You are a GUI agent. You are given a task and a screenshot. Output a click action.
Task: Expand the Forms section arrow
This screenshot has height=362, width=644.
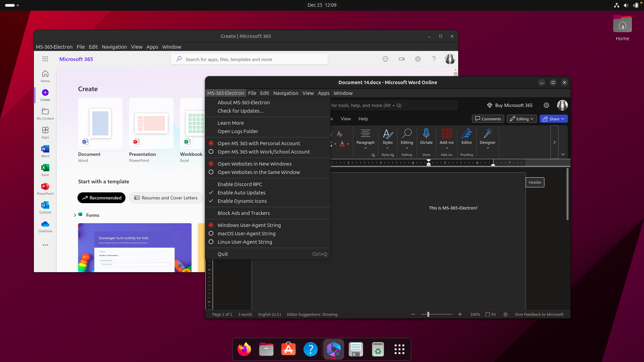pos(75,215)
